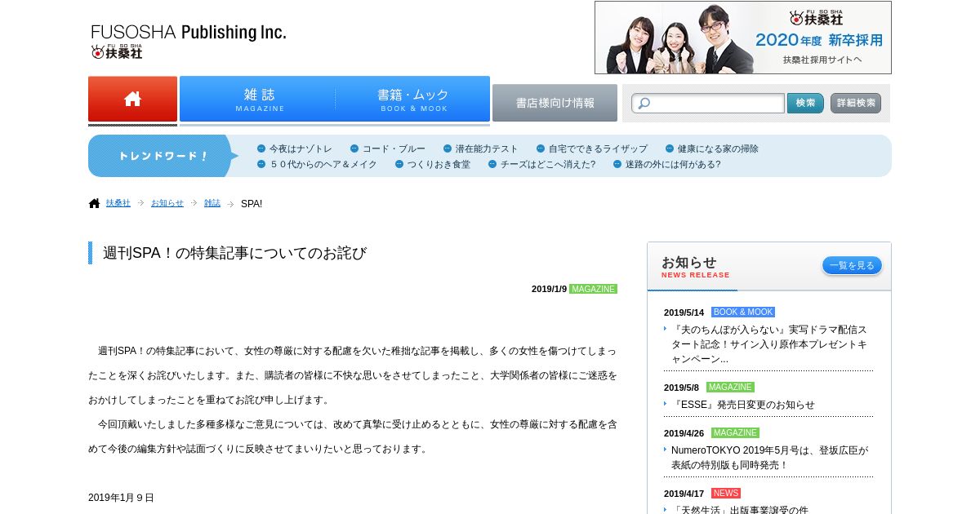Select trend word 自宅でできるライザップ
This screenshot has width=980, height=514.
(x=598, y=148)
